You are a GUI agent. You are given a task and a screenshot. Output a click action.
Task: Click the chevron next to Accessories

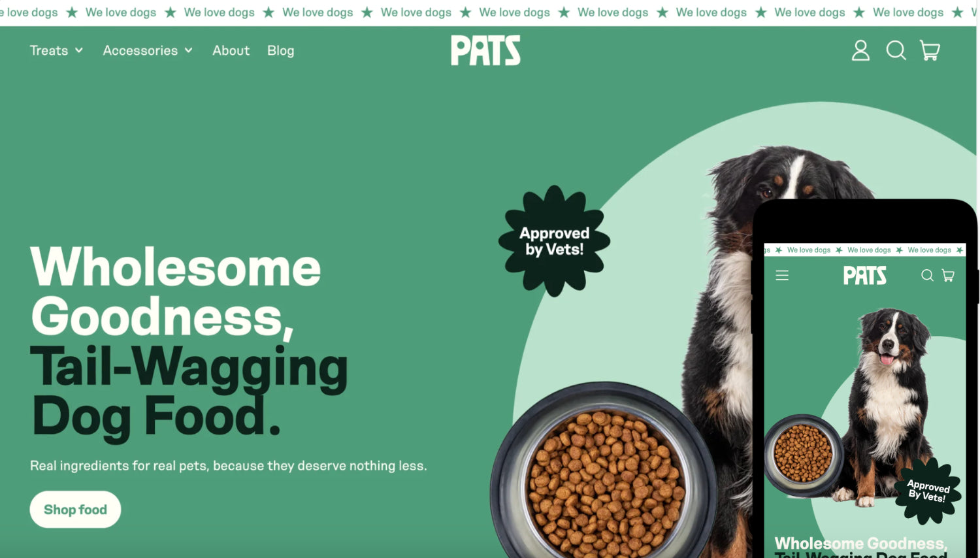pos(189,50)
